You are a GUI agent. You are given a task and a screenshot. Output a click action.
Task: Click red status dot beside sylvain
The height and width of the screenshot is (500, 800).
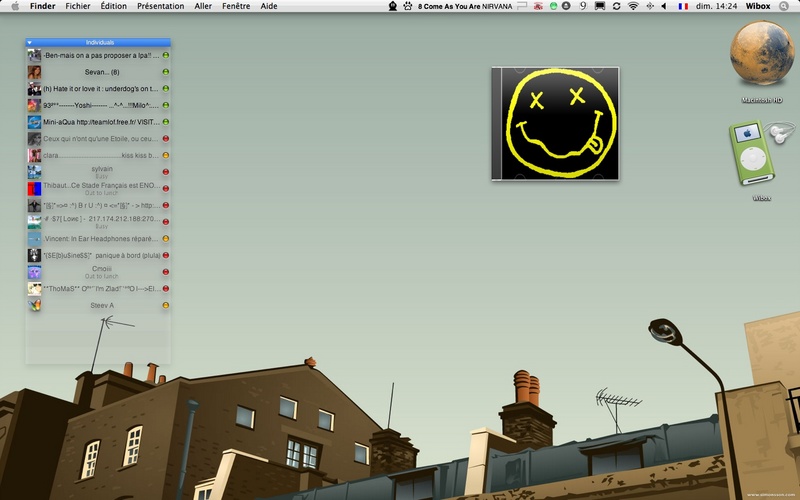165,172
